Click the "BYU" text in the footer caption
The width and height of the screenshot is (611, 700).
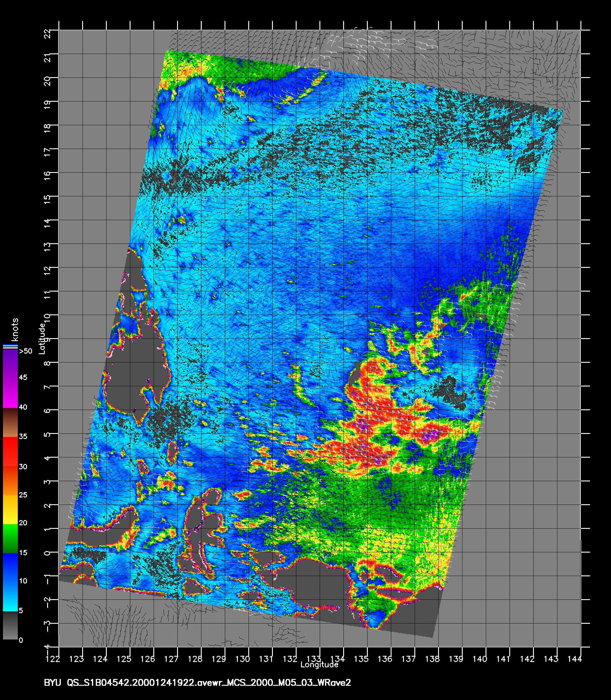coord(52,683)
